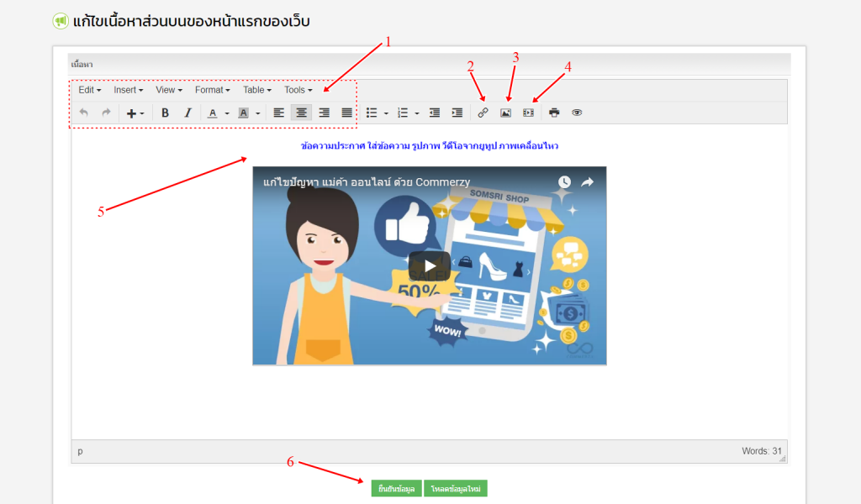Click the Insert image icon
The image size is (861, 504).
point(505,113)
